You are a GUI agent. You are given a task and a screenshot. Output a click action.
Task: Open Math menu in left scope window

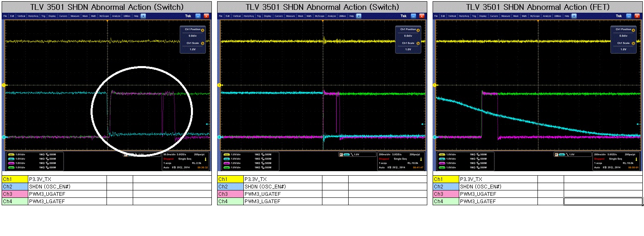(94, 16)
